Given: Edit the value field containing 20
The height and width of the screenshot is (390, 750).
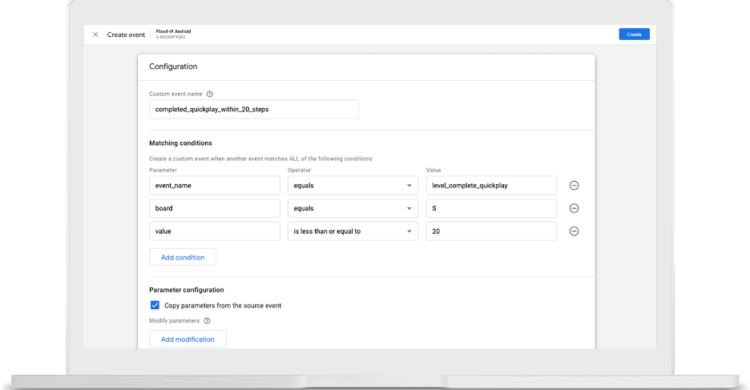Looking at the screenshot, I should tap(491, 231).
